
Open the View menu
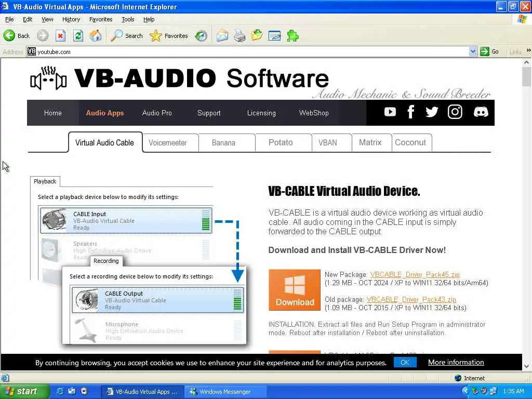click(47, 19)
